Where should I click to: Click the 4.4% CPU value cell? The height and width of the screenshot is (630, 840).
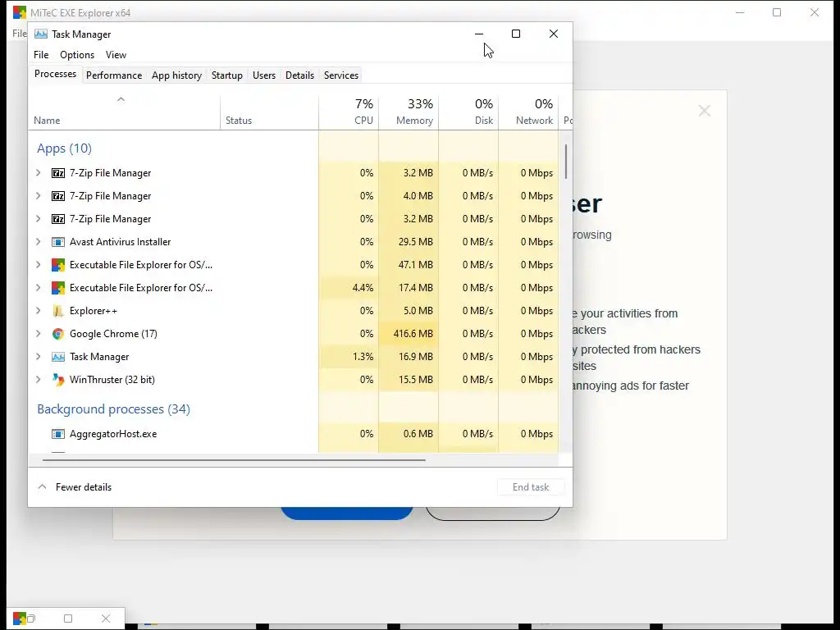349,288
